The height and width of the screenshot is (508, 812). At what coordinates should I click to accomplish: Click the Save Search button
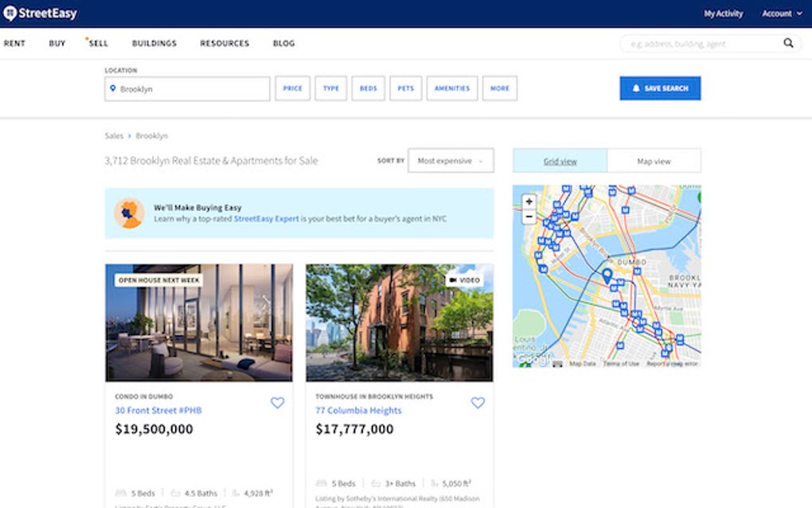tap(660, 88)
